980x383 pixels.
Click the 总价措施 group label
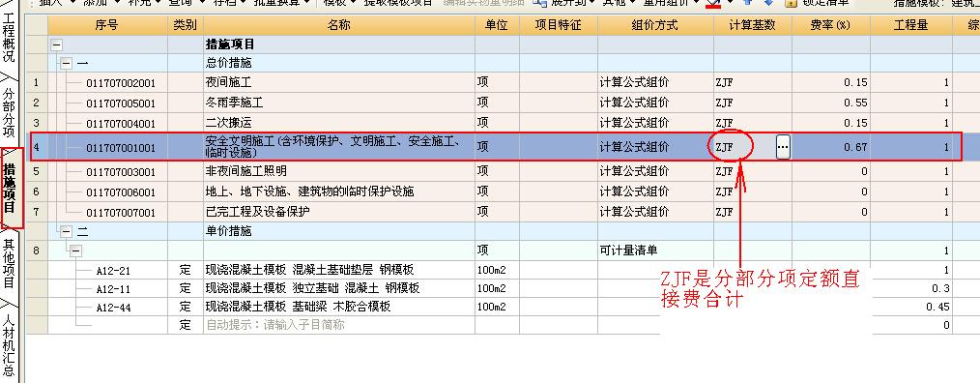coord(228,63)
